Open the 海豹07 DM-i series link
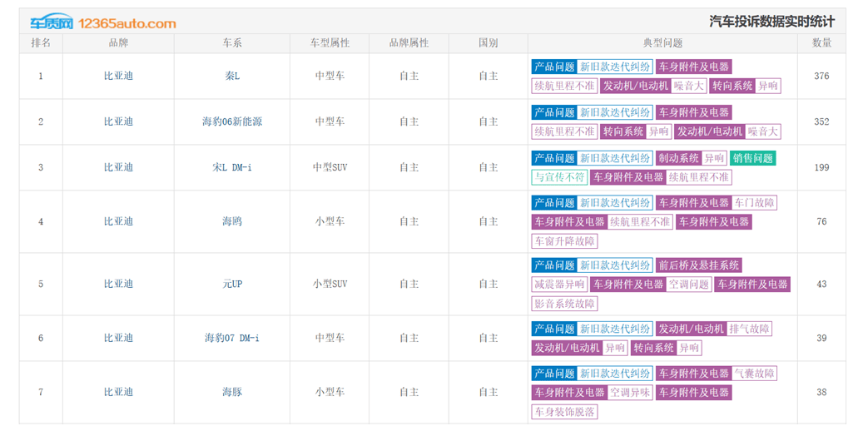Image resolution: width=868 pixels, height=426 pixels. [232, 338]
